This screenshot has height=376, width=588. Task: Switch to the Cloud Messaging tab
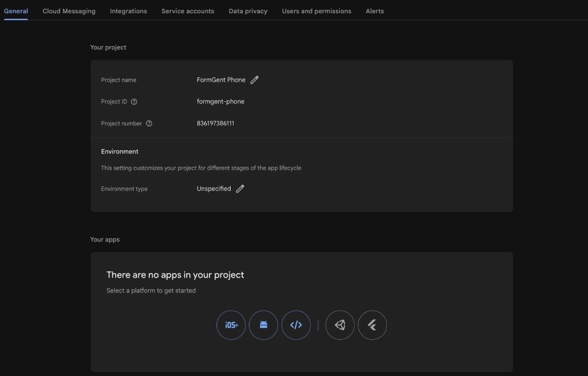pos(69,11)
